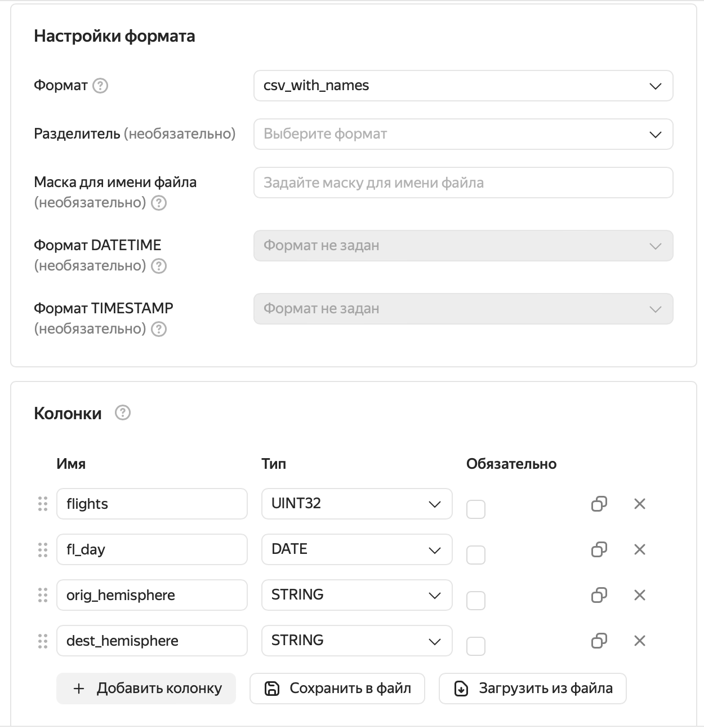Focus the file name mask input field
This screenshot has height=728, width=704.
click(x=463, y=183)
